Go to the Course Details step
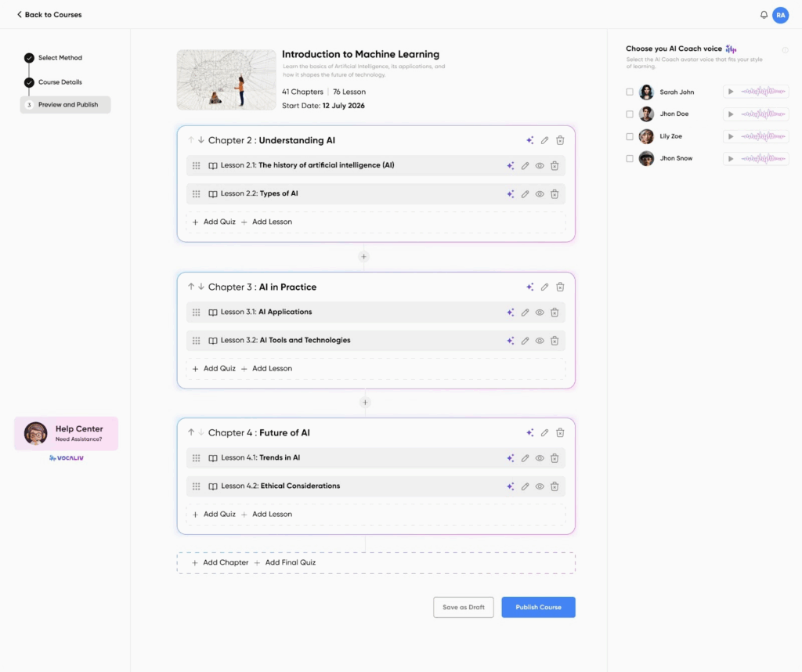Image resolution: width=802 pixels, height=672 pixels. [x=60, y=82]
